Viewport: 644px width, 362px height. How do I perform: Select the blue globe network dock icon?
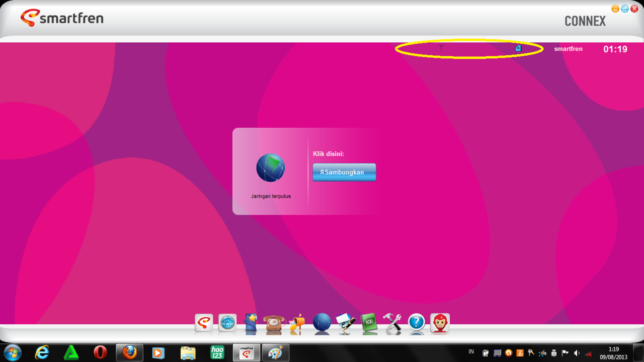coord(322,322)
